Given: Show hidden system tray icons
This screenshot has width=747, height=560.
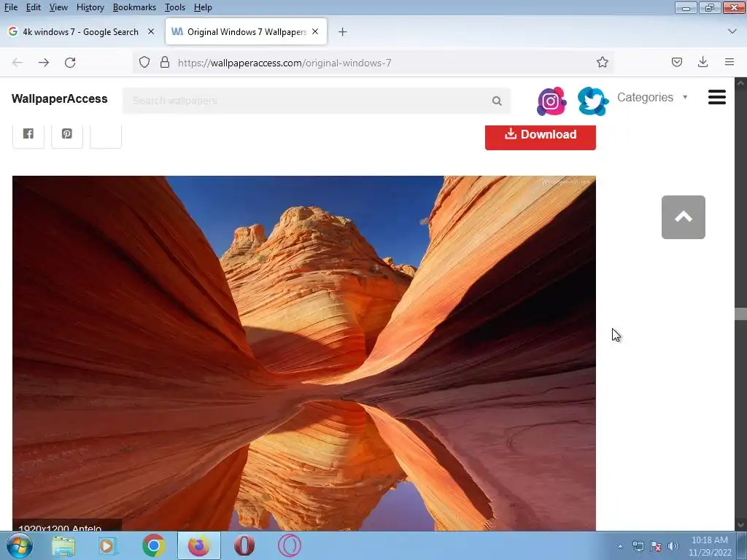Looking at the screenshot, I should (620, 546).
